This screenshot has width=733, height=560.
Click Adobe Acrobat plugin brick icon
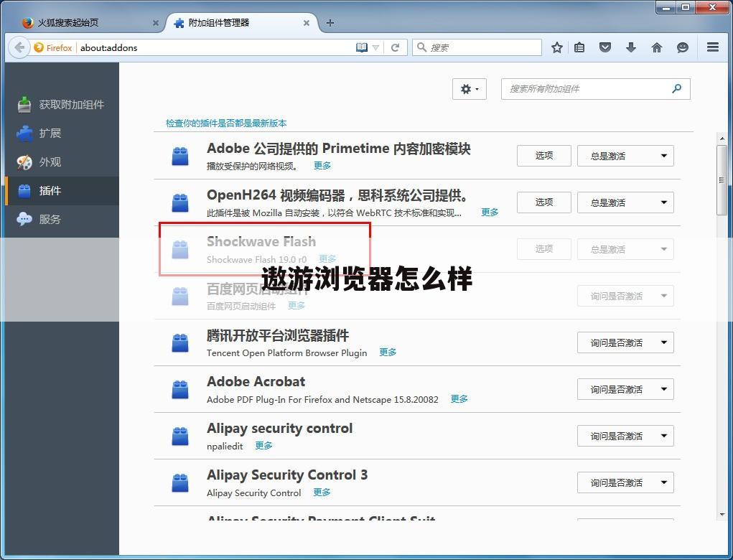pyautogui.click(x=180, y=389)
